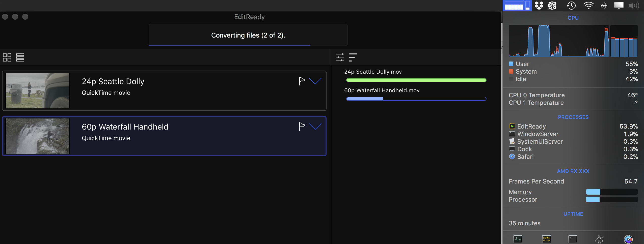
Task: Click the Frames Per Second reading
Action: (573, 181)
